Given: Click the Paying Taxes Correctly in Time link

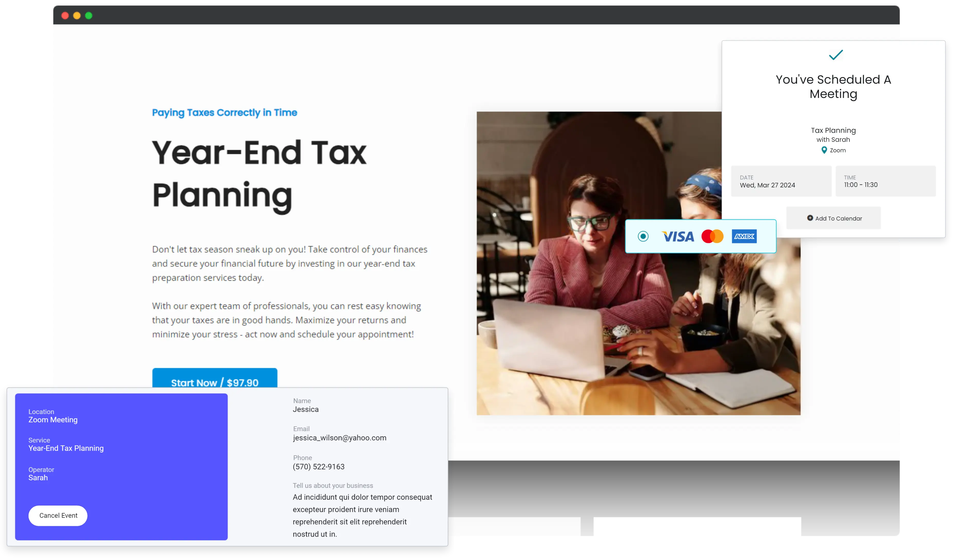Looking at the screenshot, I should [225, 112].
